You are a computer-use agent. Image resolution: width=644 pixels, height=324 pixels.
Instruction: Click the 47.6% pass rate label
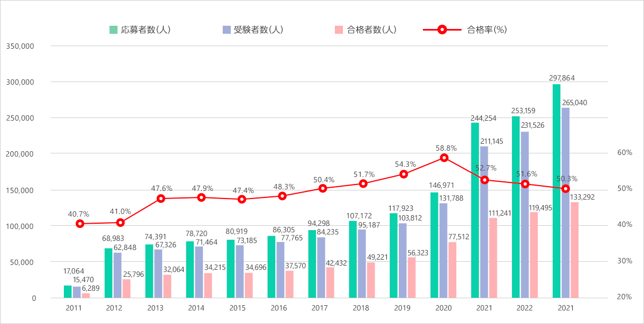point(162,188)
